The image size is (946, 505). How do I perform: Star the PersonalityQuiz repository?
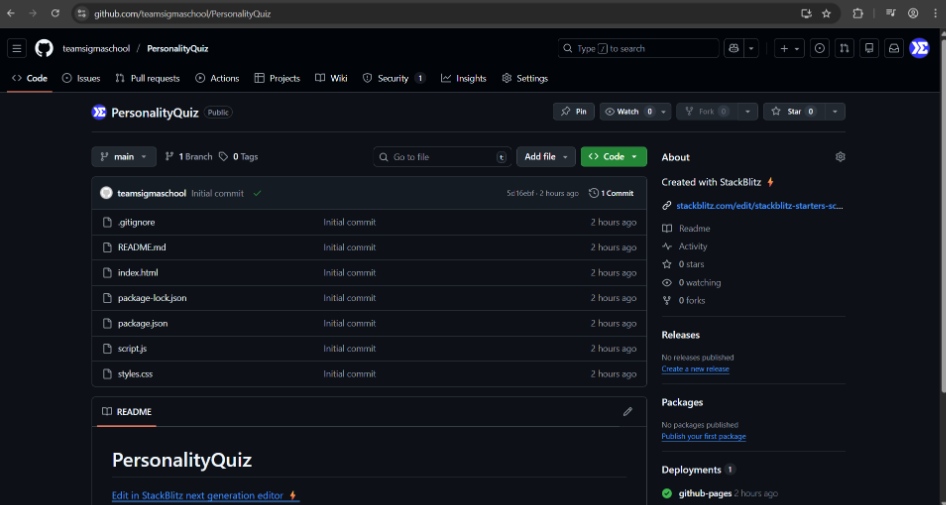[794, 112]
